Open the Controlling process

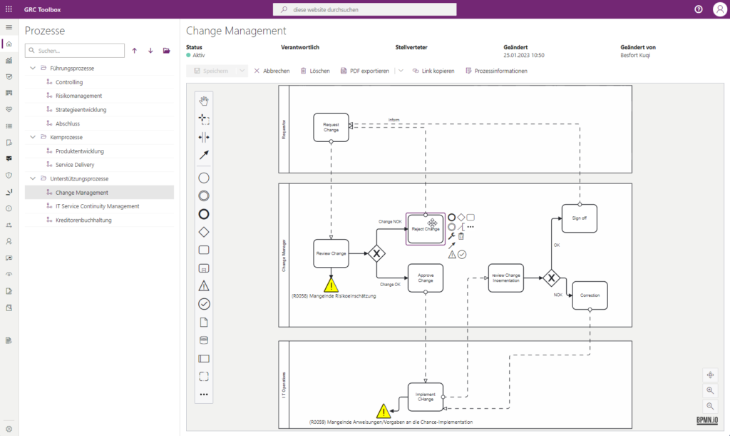[69, 82]
